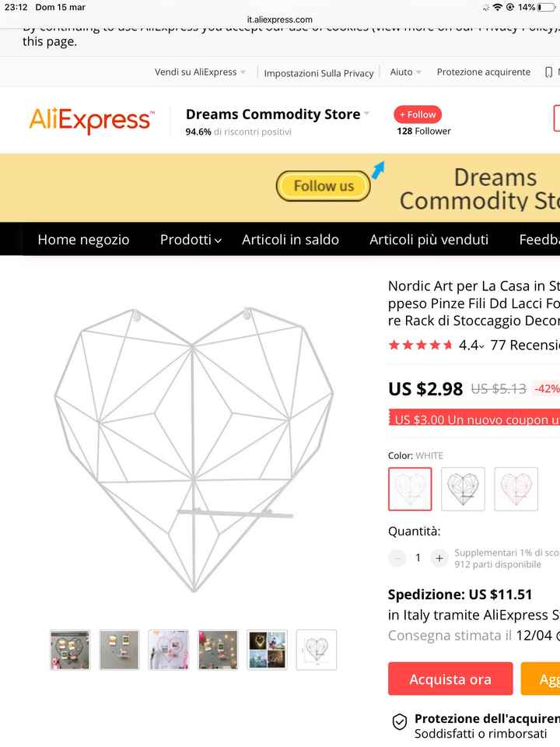Screen dimensions: 560x747
Task: Click the red Follow button for the store
Action: tap(418, 114)
